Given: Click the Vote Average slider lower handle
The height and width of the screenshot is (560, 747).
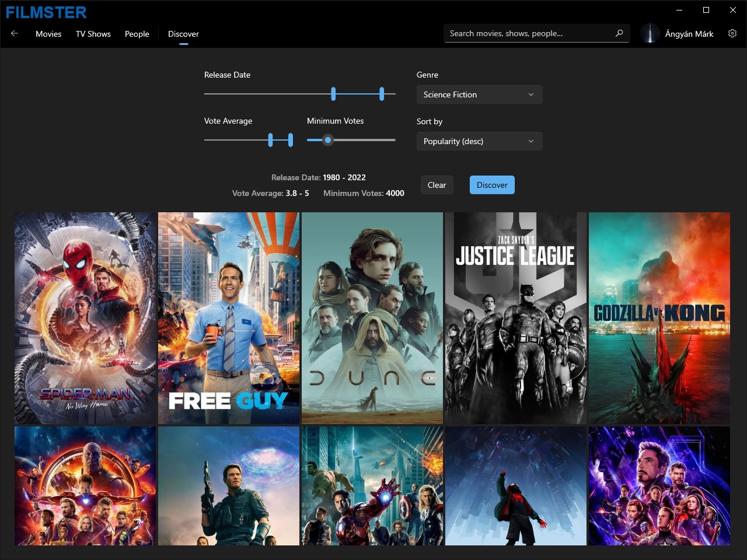Looking at the screenshot, I should click(270, 139).
